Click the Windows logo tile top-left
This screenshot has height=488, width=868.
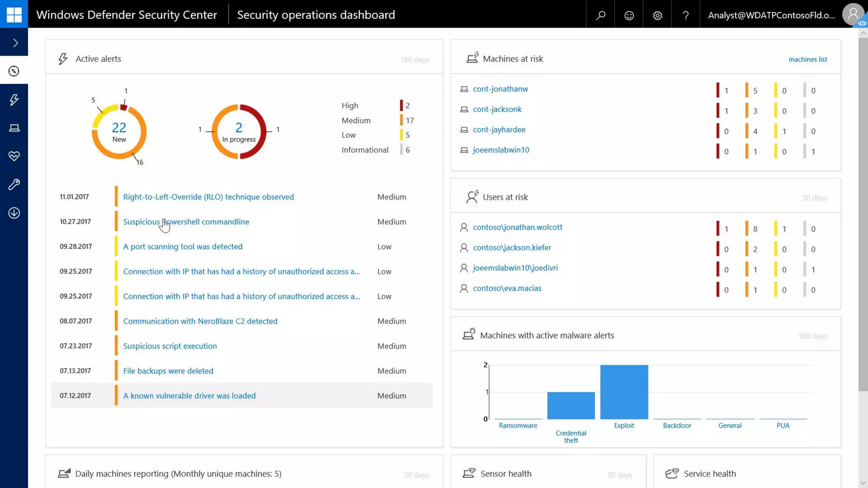[x=14, y=14]
